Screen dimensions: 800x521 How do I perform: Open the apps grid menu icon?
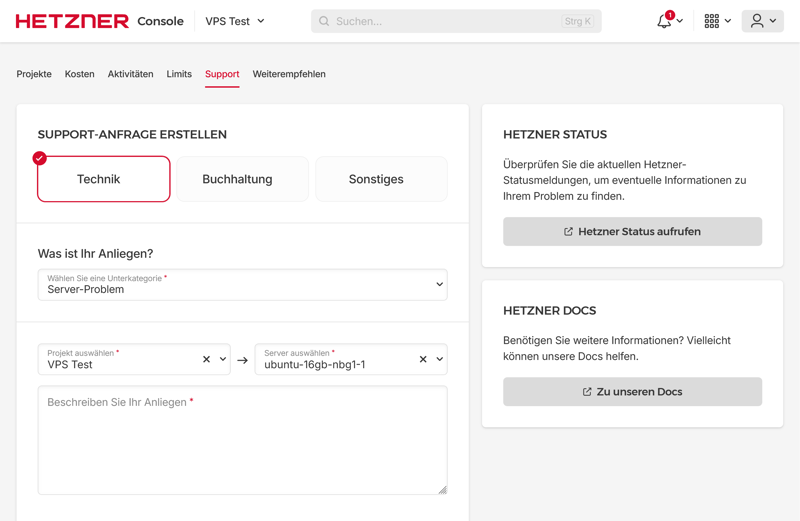(712, 21)
